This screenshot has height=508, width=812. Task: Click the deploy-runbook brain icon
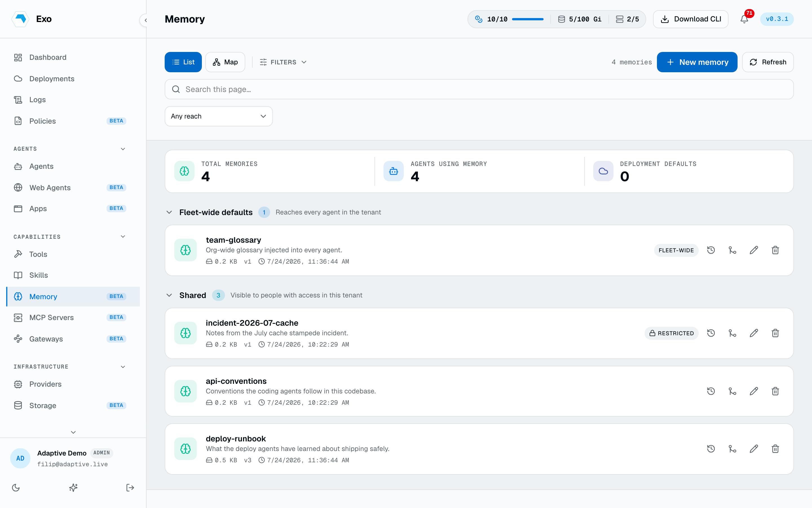coord(185,448)
